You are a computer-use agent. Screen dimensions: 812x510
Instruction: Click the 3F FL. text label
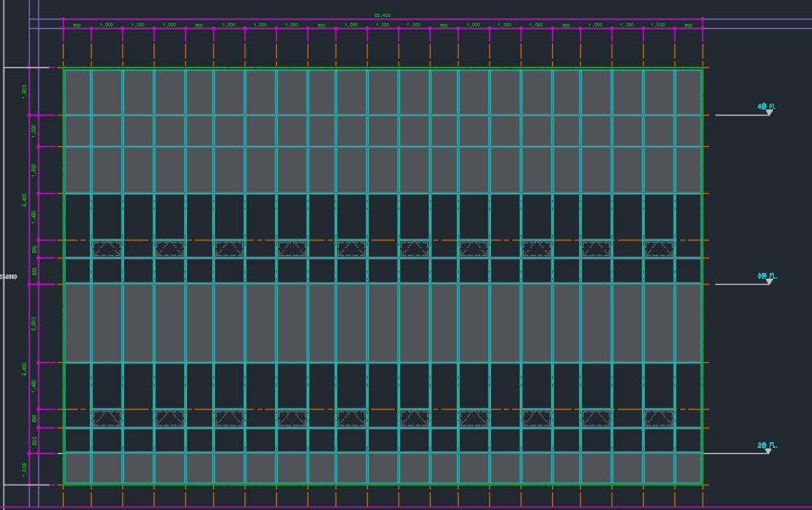click(x=766, y=275)
